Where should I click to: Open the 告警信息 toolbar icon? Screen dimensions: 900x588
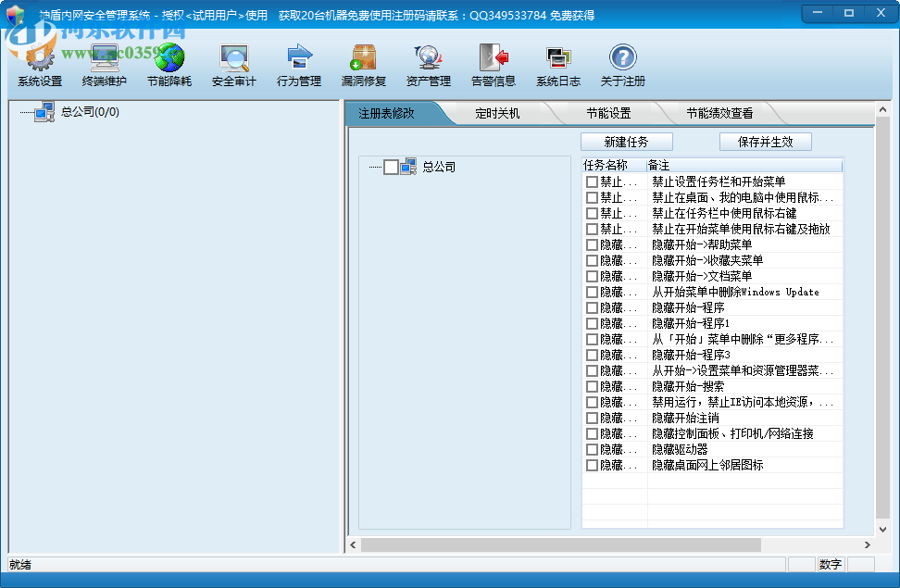point(493,58)
